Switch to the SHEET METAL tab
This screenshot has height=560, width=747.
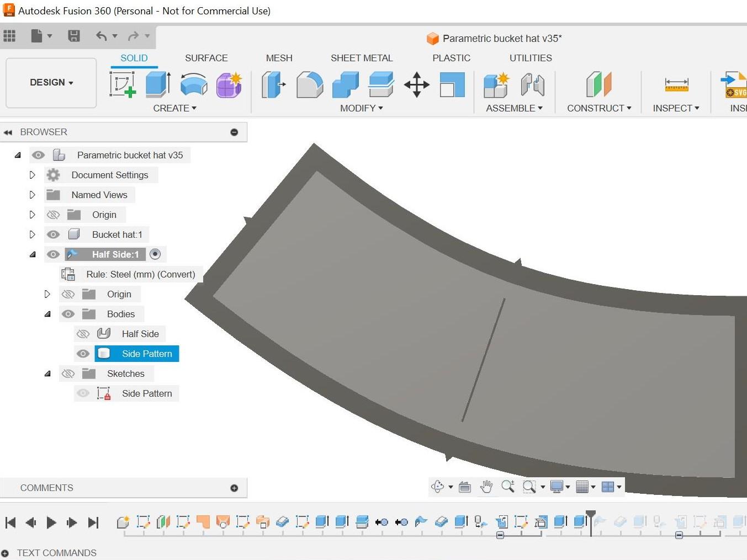click(362, 58)
